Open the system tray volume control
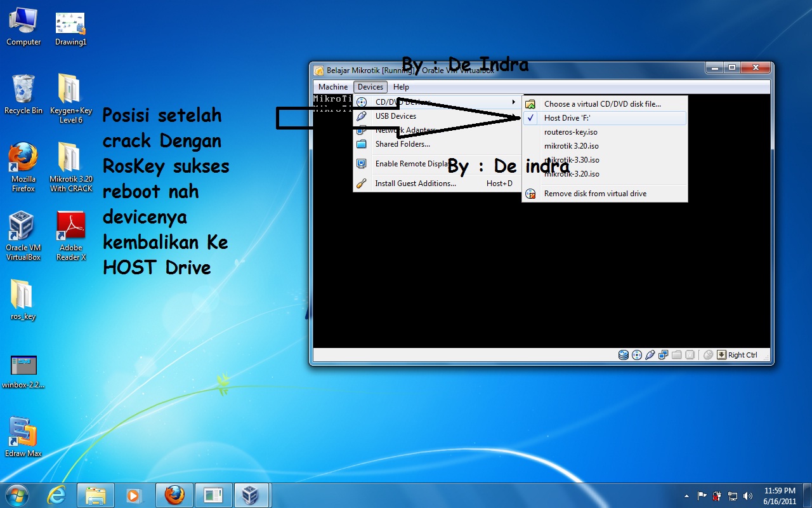 point(749,495)
